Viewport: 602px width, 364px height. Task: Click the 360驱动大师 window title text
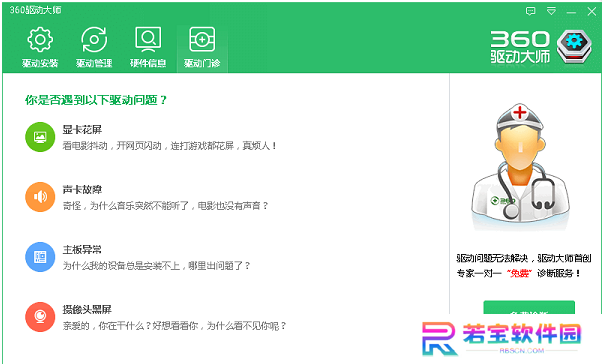click(x=35, y=10)
